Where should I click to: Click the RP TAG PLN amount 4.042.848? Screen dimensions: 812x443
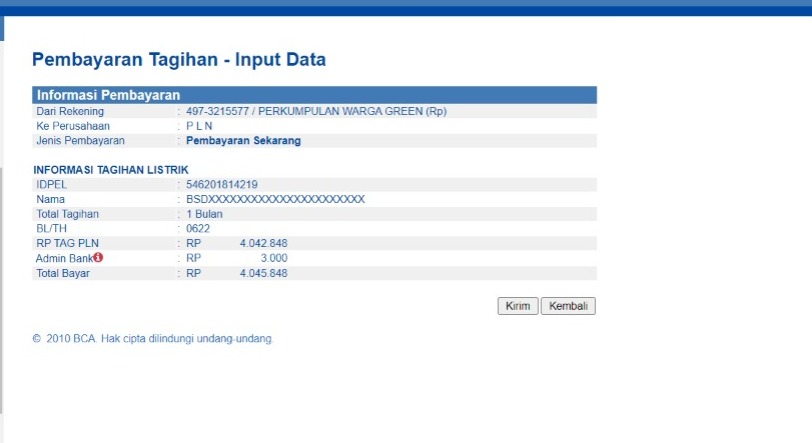click(263, 243)
